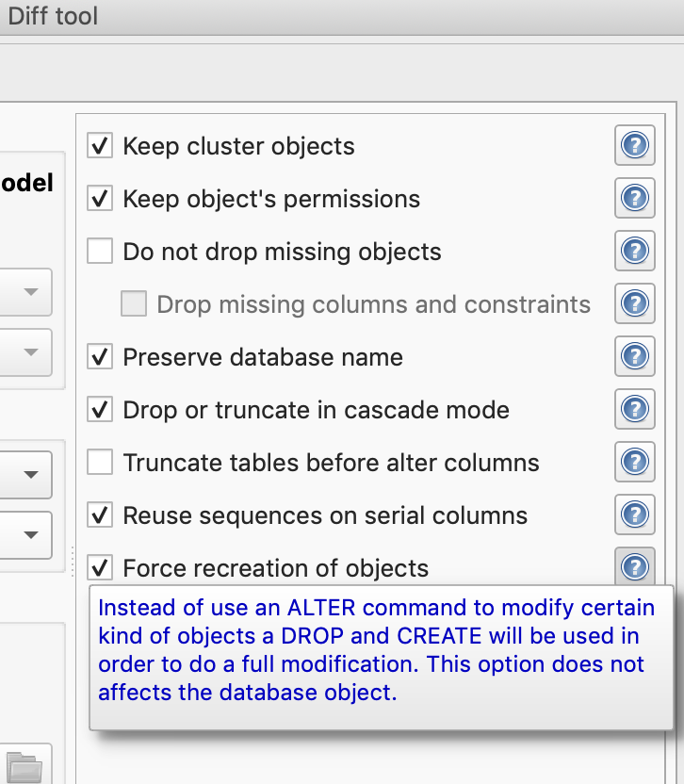Click the help icon for "Do not drop missing objects"
684x784 pixels.
tap(634, 252)
